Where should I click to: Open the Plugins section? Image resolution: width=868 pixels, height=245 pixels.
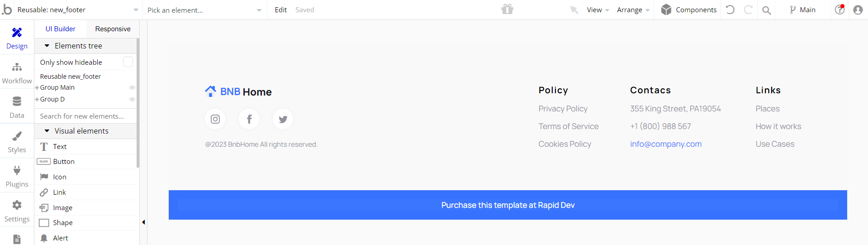[17, 176]
